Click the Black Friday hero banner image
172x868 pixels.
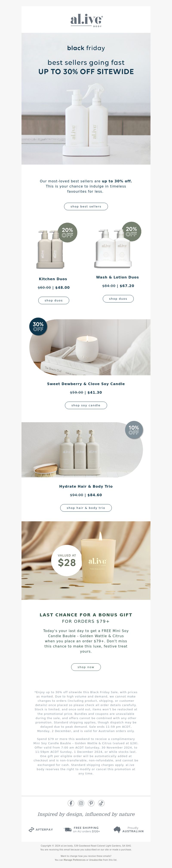[86, 99]
